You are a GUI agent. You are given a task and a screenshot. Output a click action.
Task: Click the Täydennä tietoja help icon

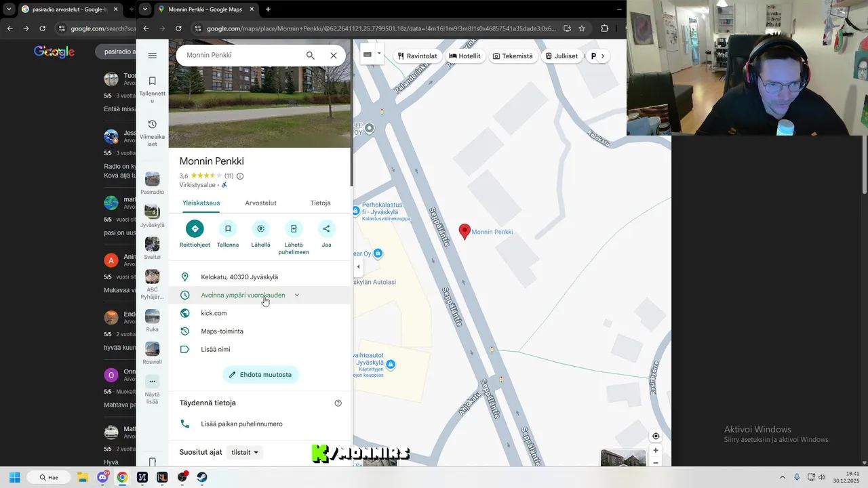pyautogui.click(x=338, y=403)
